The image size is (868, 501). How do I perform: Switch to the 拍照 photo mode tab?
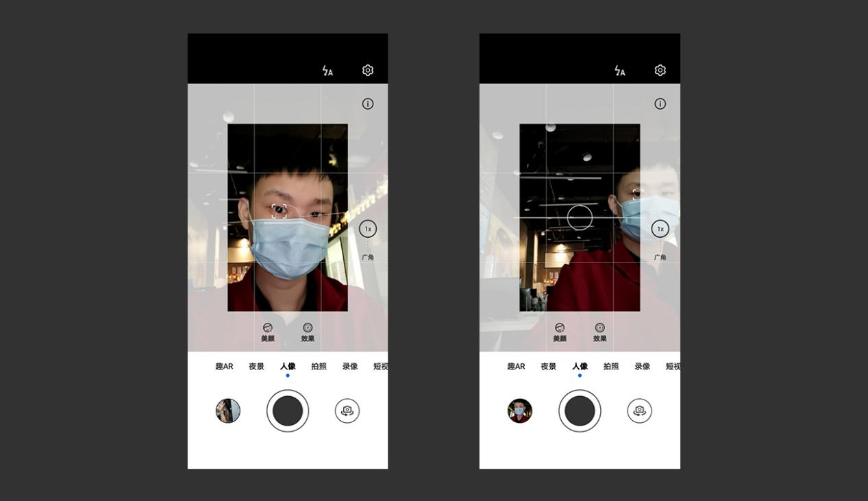(x=319, y=365)
